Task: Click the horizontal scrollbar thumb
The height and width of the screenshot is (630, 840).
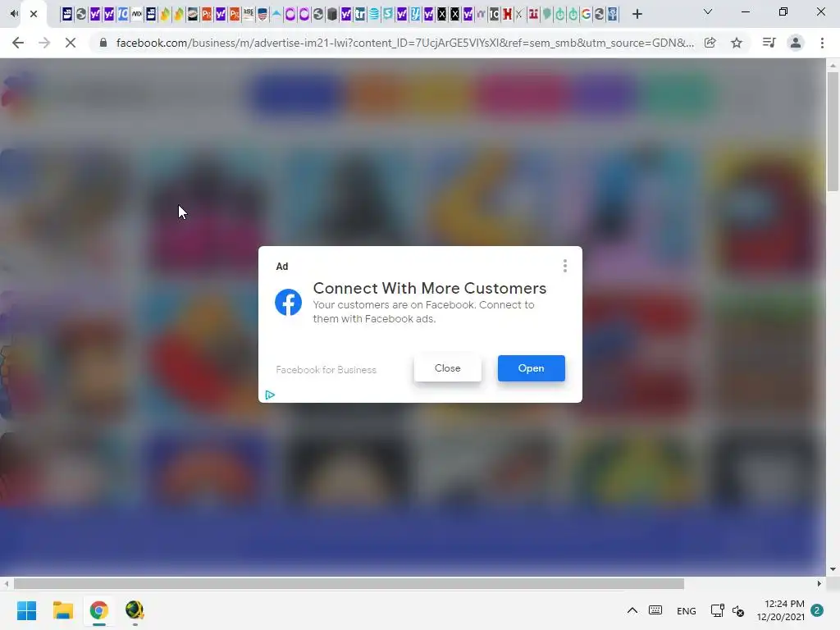Action: pos(349,583)
